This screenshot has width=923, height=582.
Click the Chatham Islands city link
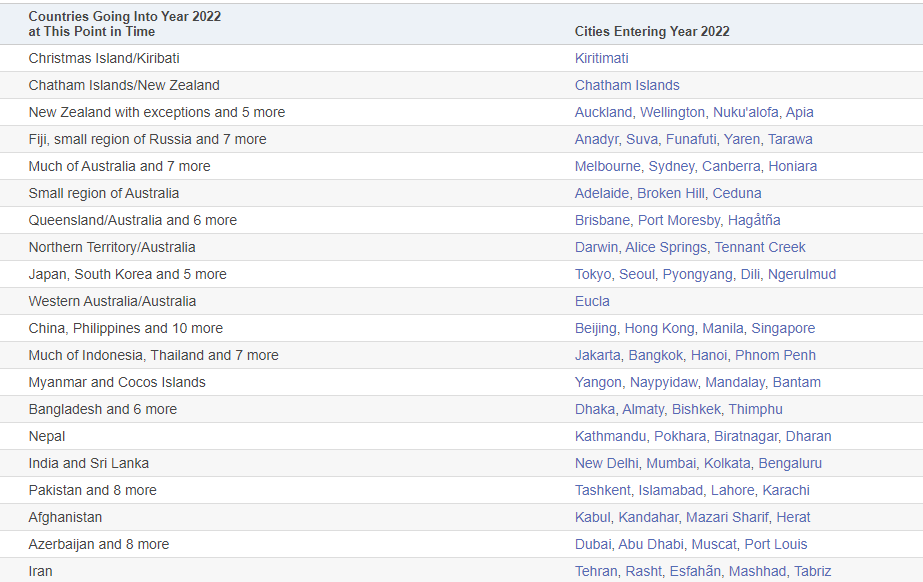[x=627, y=85]
